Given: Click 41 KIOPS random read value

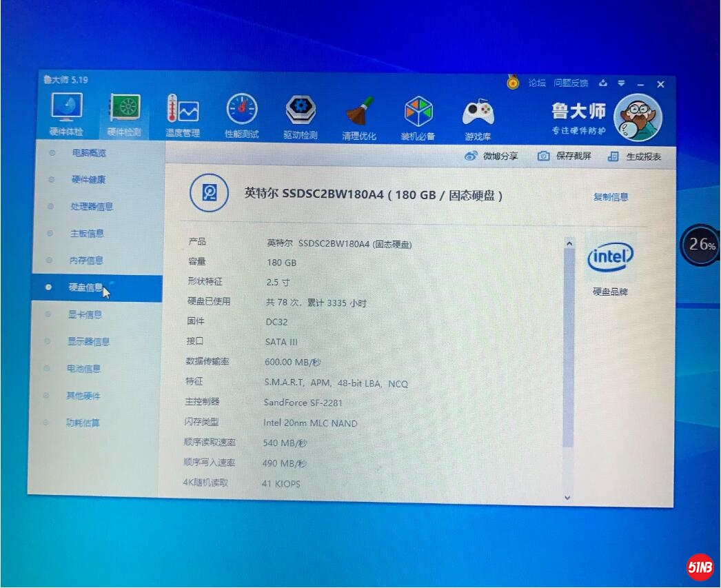Looking at the screenshot, I should click(x=281, y=484).
